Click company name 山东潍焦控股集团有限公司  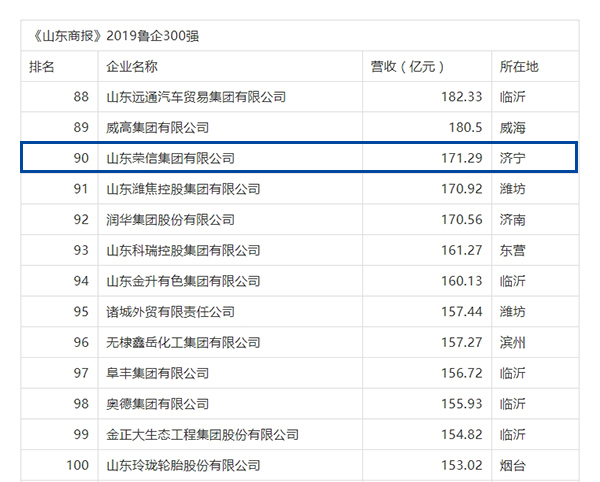183,189
